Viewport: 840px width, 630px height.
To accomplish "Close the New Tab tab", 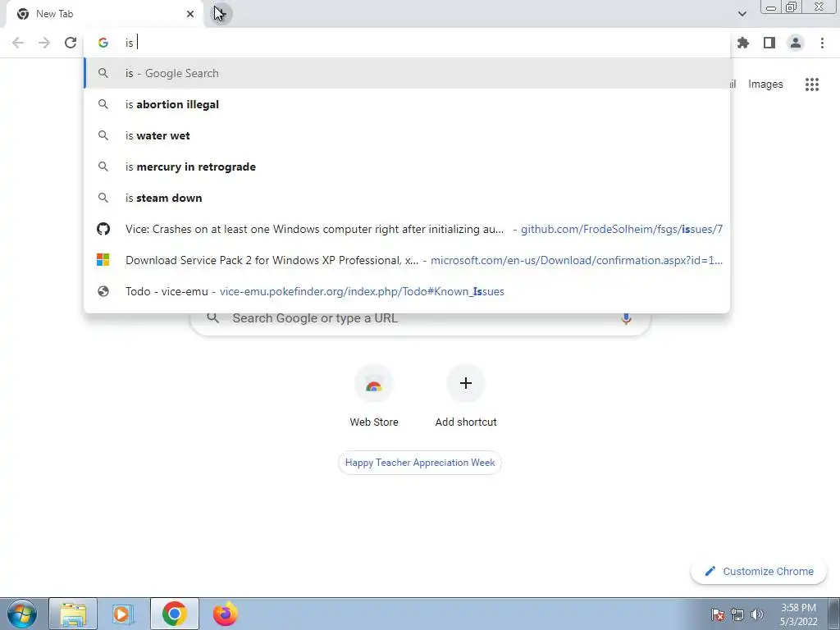I will [190, 14].
